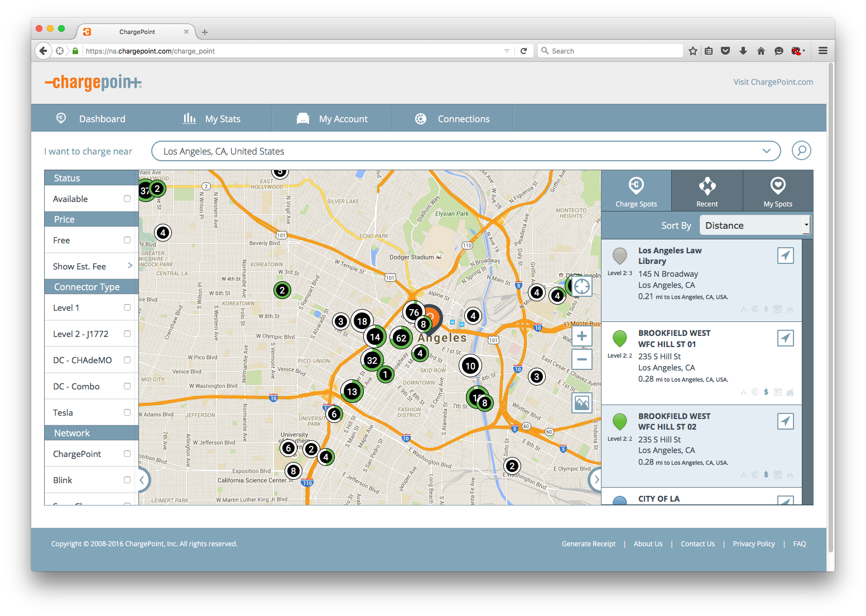Image resolution: width=866 pixels, height=616 pixels.
Task: Check DC - Combo connector filter
Action: click(x=127, y=386)
